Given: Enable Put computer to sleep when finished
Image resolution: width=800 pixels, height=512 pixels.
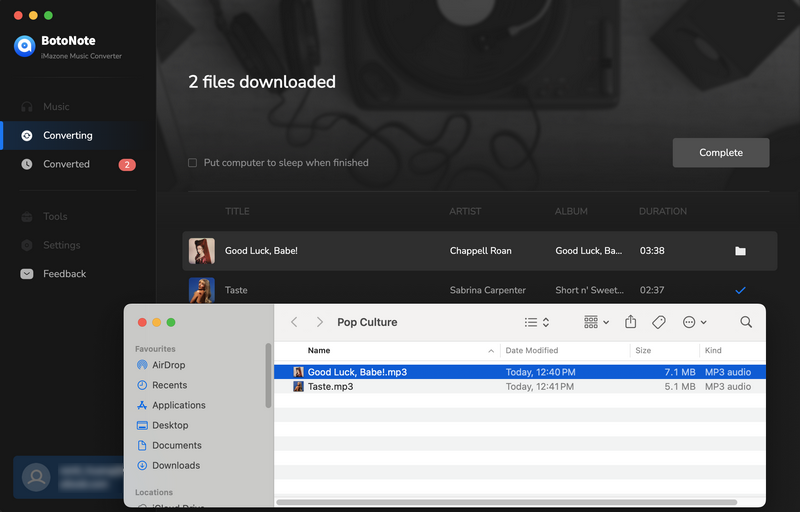Looking at the screenshot, I should 192,163.
